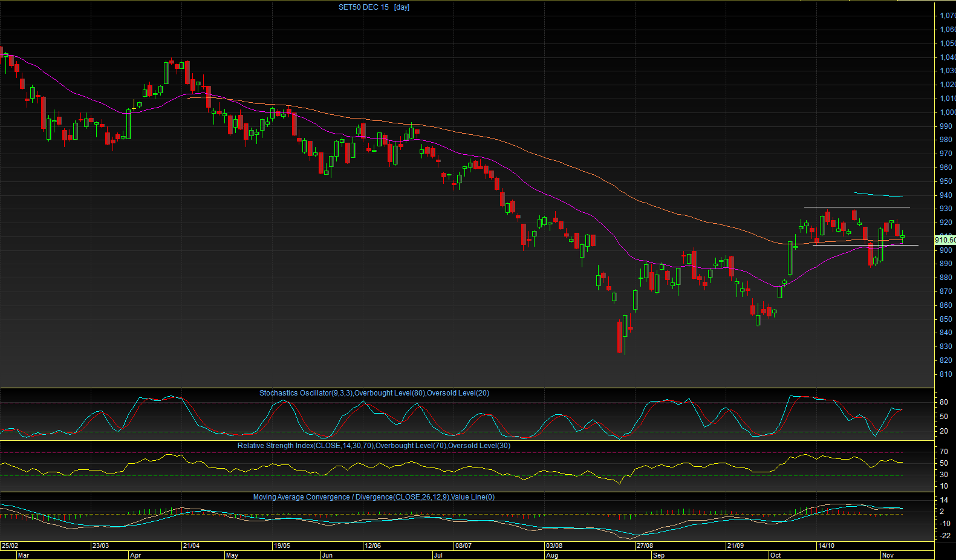The width and height of the screenshot is (956, 560).
Task: Click the 950 price axis label
Action: pos(946,181)
